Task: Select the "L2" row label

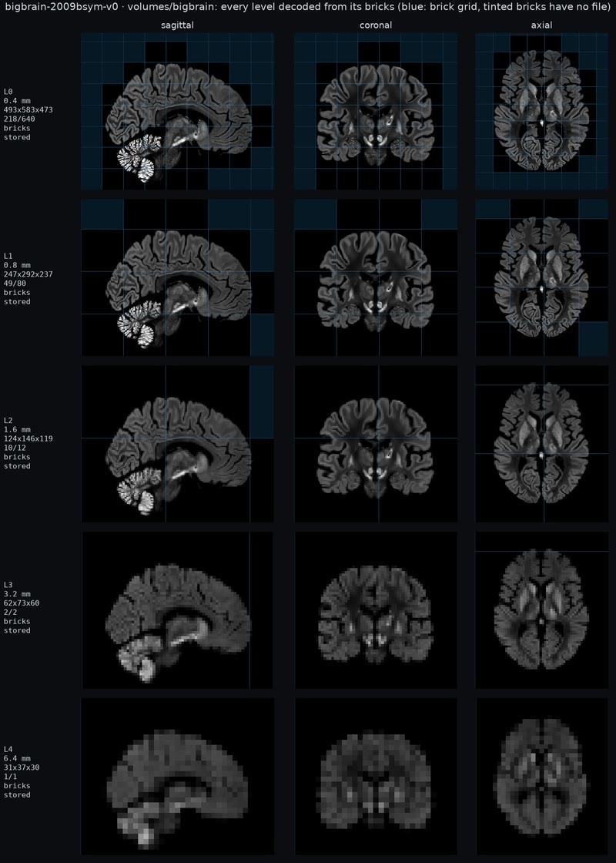Action: [8, 421]
